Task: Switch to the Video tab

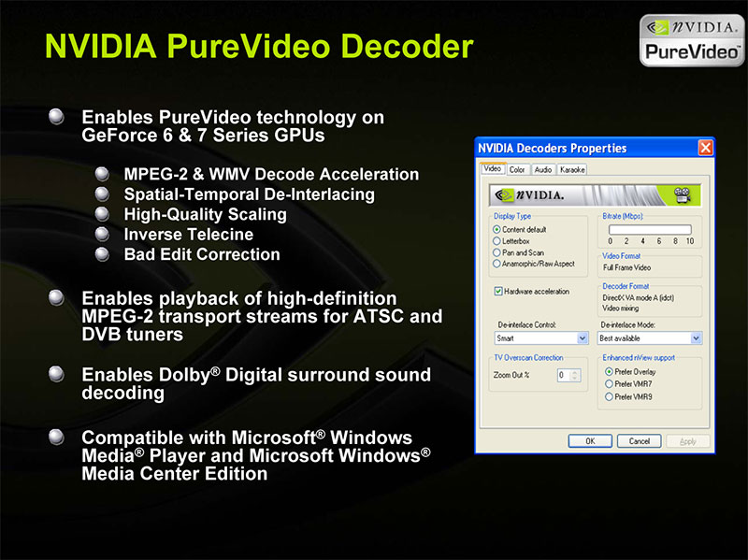Action: coord(493,169)
